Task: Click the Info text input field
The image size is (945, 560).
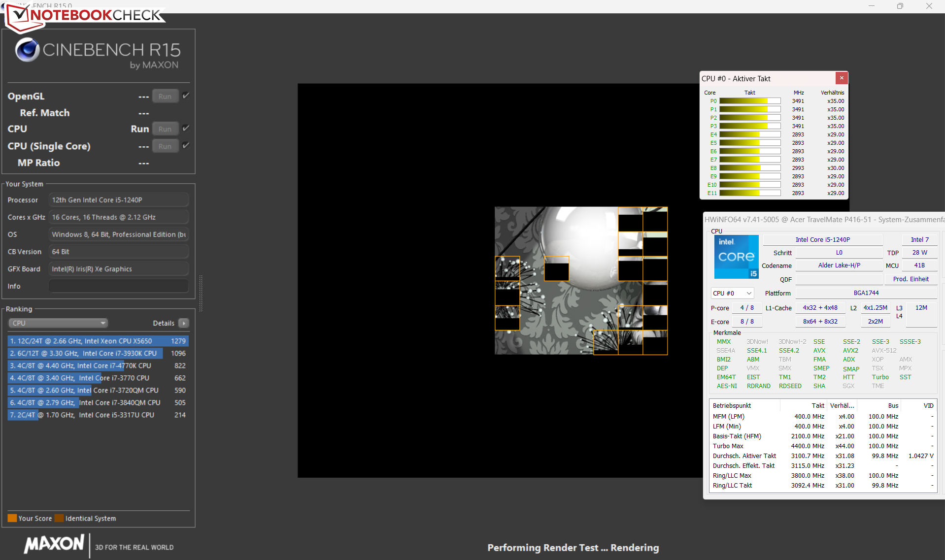Action: pos(118,286)
